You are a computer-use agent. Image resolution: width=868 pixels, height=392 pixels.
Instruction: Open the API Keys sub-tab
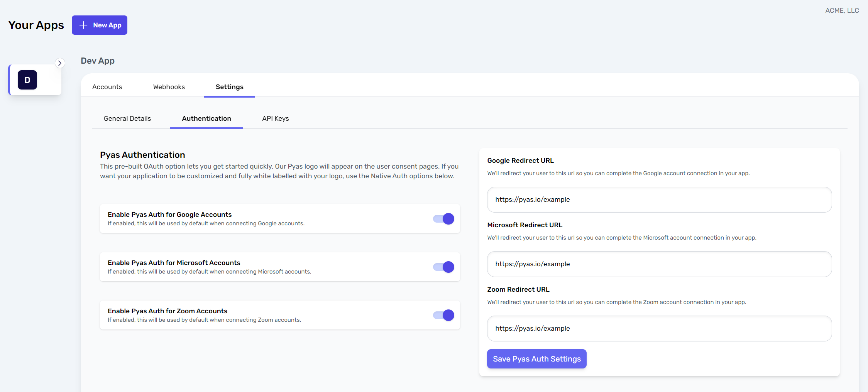275,118
